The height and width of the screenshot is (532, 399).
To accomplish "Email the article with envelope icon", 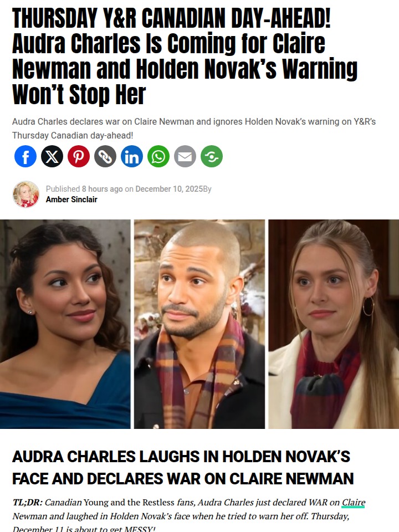I will [x=185, y=156].
